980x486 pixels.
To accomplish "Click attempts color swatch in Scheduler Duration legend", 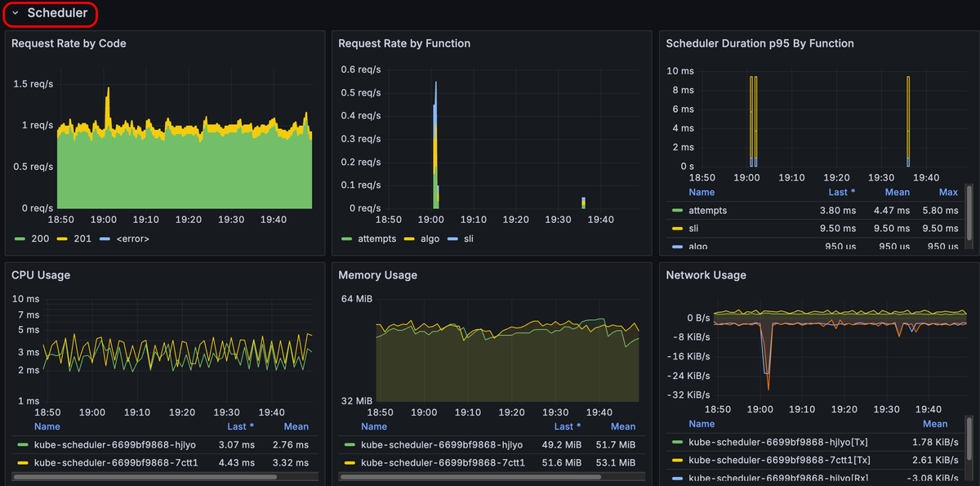I will 677,211.
